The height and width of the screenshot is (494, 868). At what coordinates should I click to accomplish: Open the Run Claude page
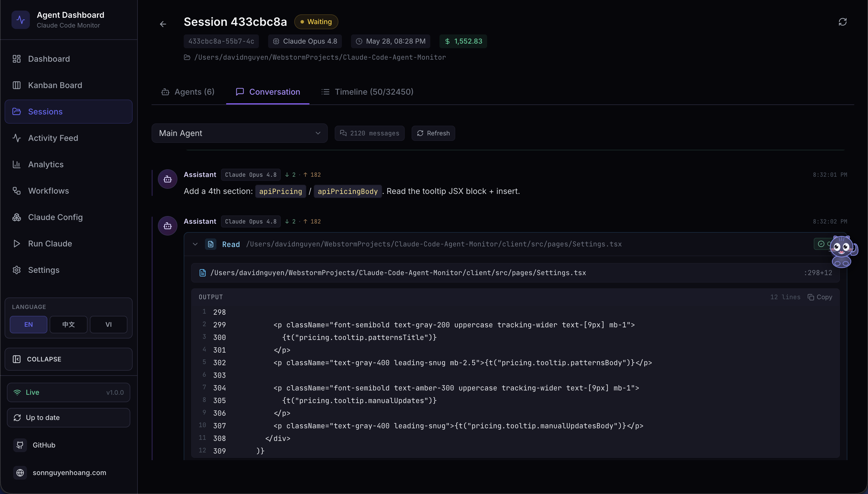coord(69,244)
